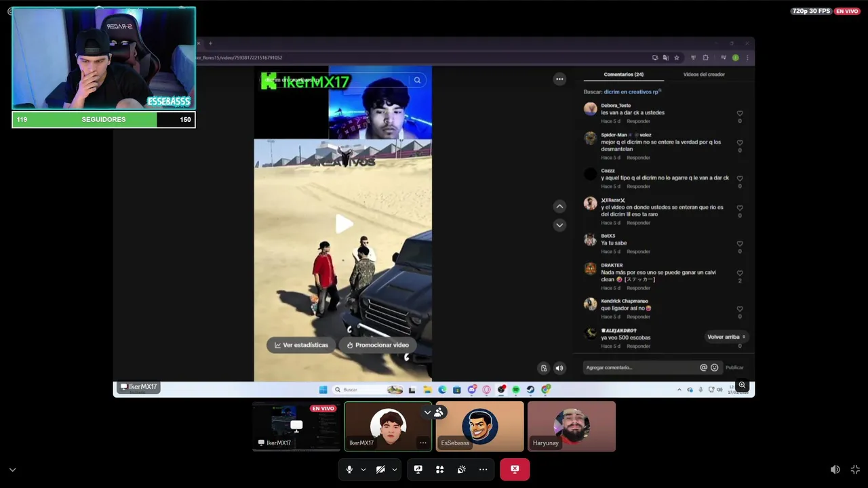Click Ver estadísticas button

pos(301,345)
